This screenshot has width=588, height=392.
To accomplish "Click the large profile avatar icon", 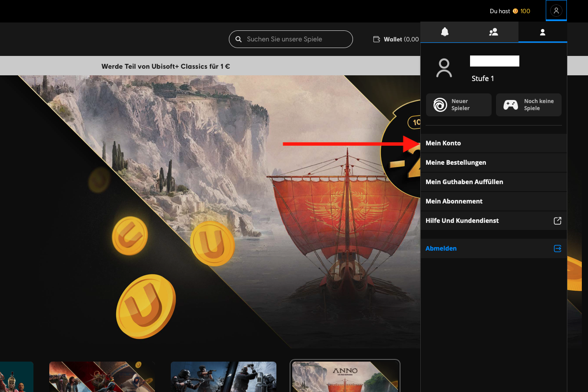I will pos(444,68).
